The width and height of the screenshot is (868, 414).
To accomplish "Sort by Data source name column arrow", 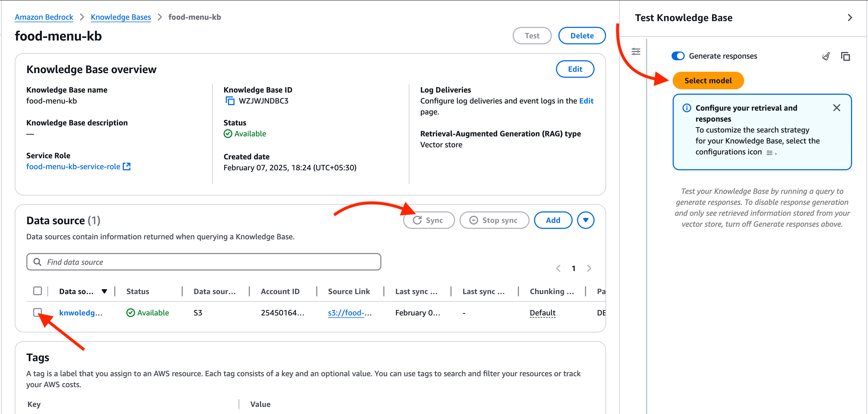I will click(x=104, y=291).
